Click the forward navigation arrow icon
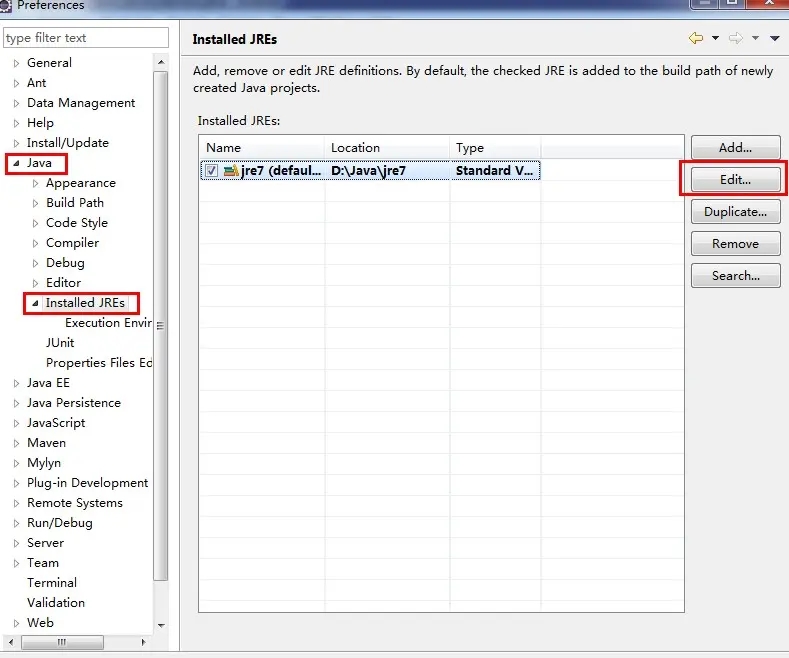The image size is (789, 658). (x=735, y=39)
